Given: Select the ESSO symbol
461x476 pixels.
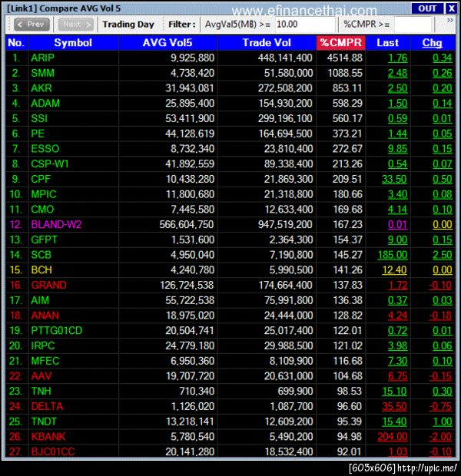Looking at the screenshot, I should [45, 149].
